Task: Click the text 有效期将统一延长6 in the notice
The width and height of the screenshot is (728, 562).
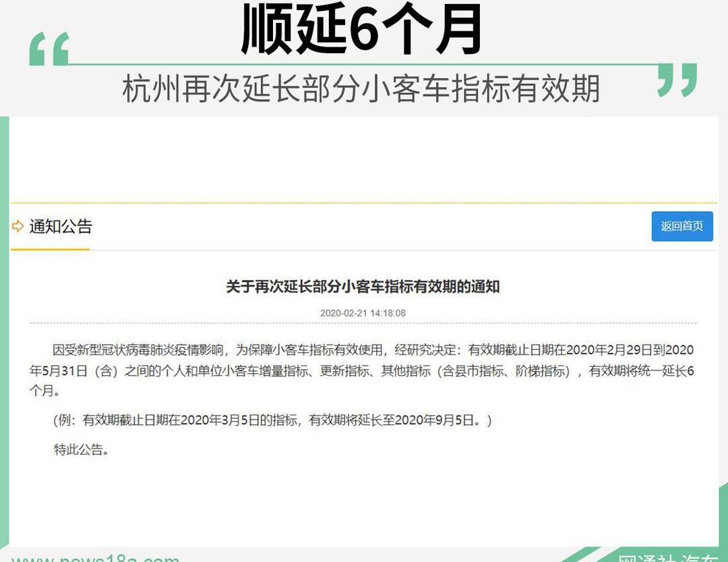Action: pos(641,370)
